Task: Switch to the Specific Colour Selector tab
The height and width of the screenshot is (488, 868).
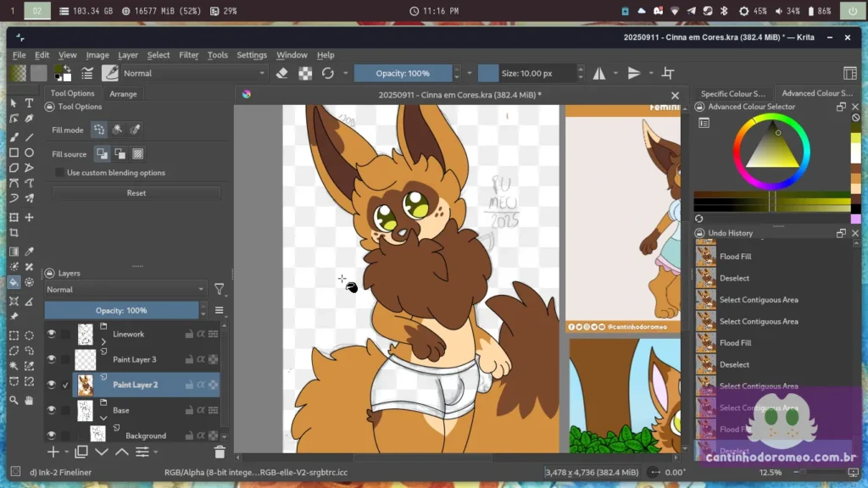Action: [733, 93]
